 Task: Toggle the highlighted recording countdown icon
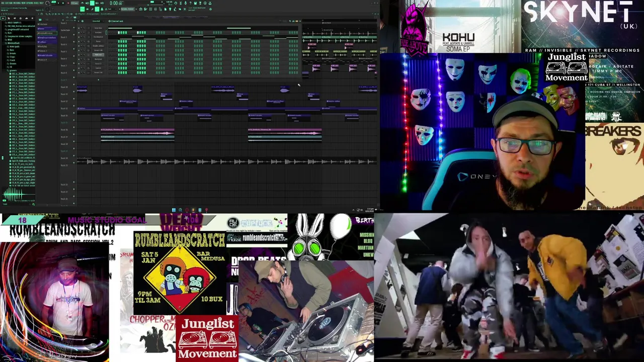92,3
